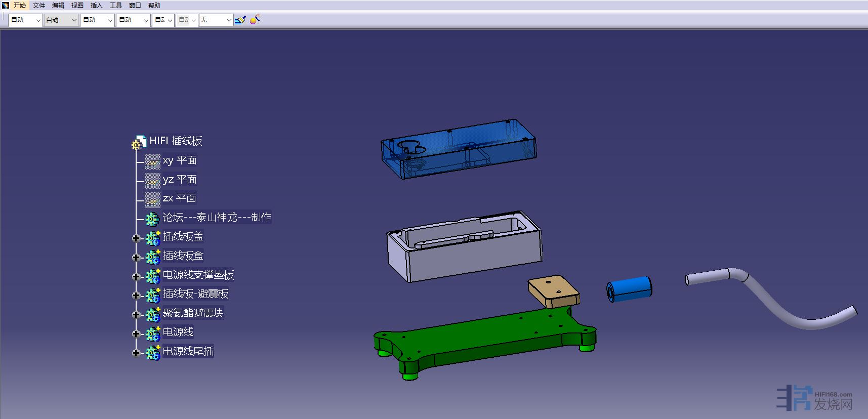
Task: Expand the 电源线支撑垫板 tree node
Action: (136, 276)
